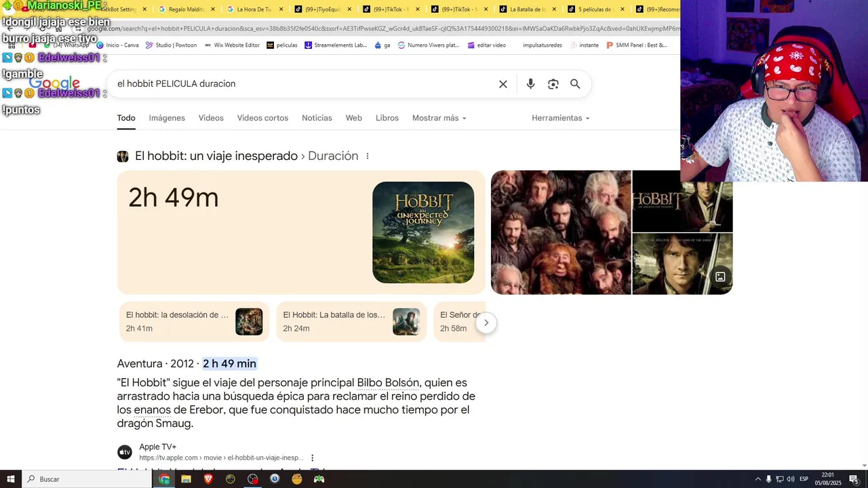Switch to the Libros tab
868x488 pixels.
[x=387, y=118]
